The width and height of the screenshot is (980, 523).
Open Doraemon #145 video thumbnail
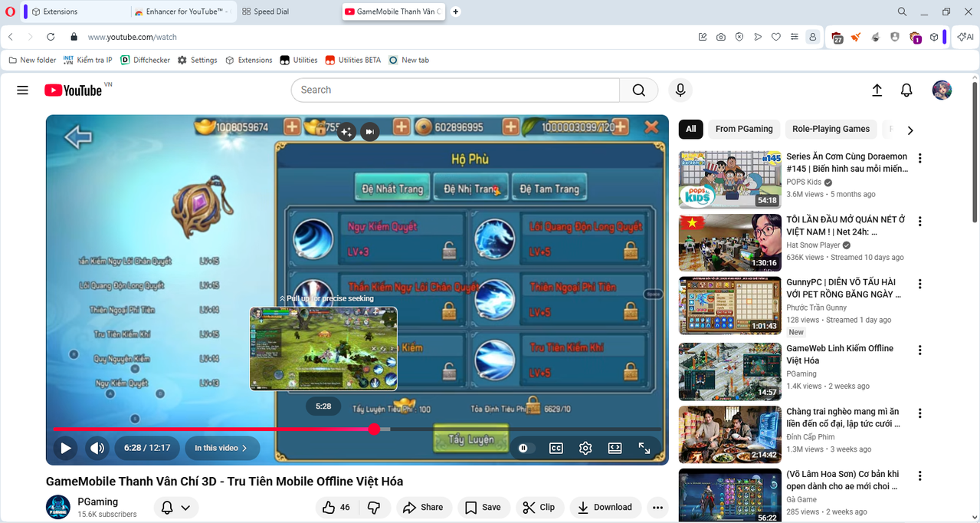730,179
